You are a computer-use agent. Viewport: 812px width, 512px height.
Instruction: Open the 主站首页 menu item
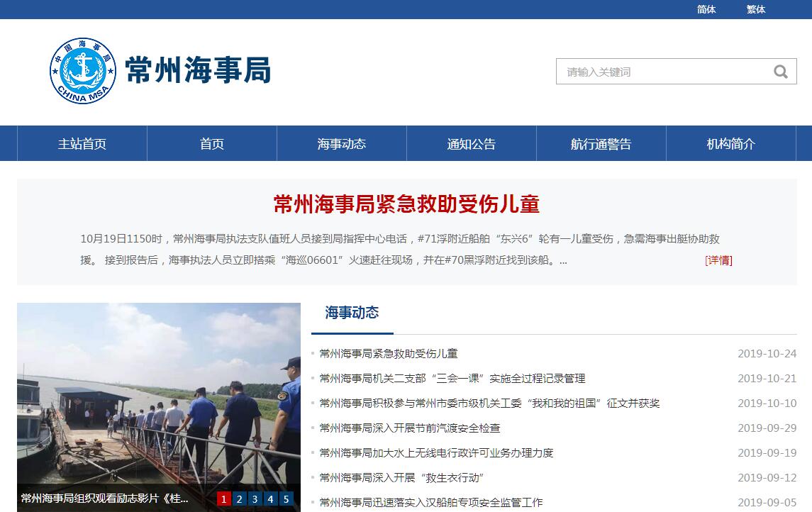point(82,143)
